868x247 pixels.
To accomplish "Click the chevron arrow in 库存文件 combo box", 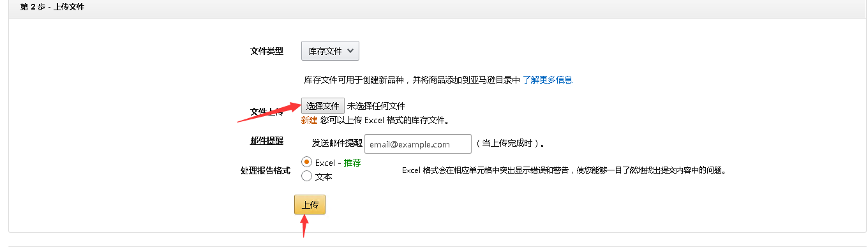I will (x=350, y=51).
